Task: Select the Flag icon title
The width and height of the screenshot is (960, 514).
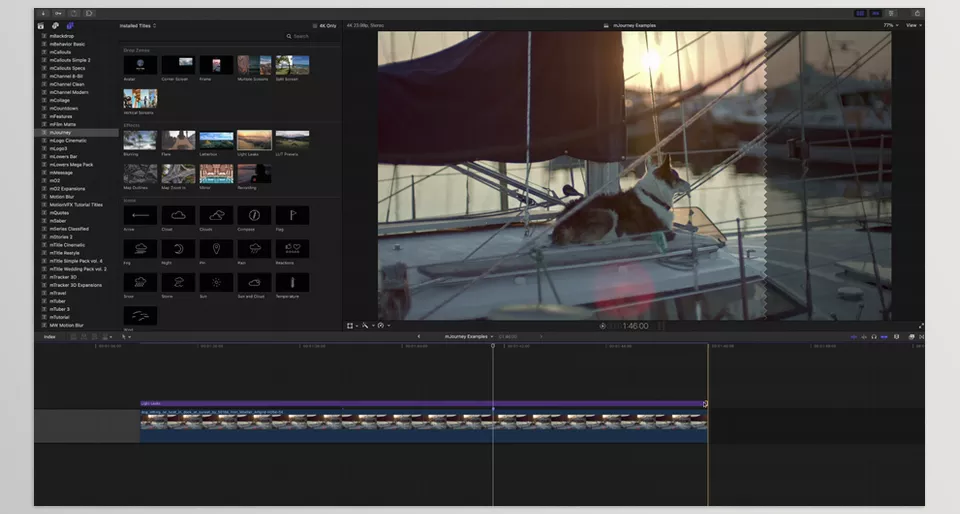Action: pos(292,215)
